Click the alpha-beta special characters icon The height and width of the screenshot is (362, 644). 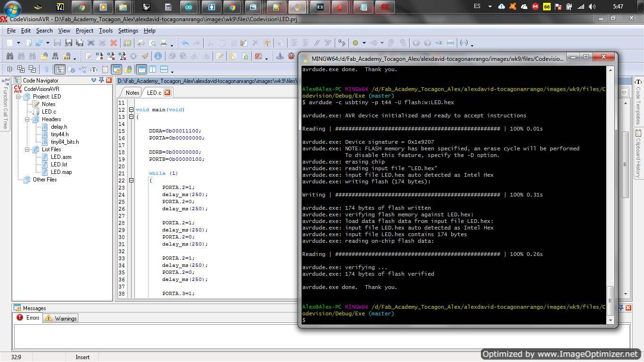pos(342,42)
